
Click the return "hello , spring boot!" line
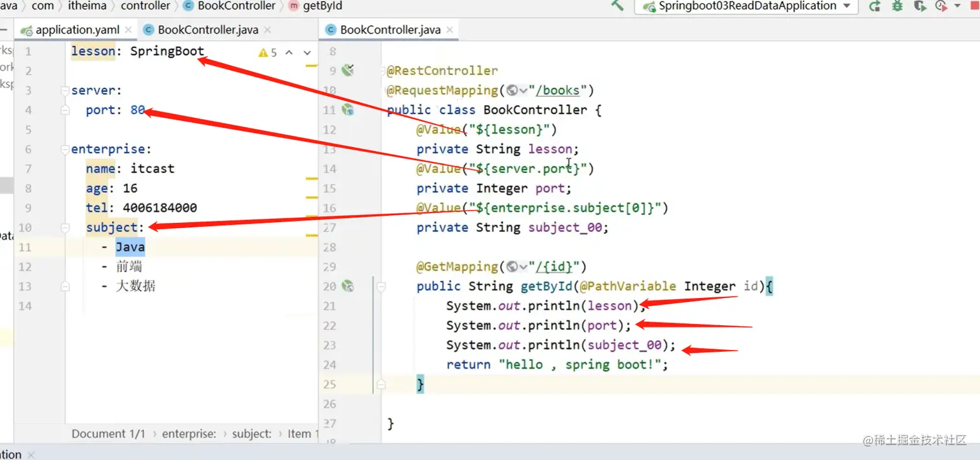(557, 365)
